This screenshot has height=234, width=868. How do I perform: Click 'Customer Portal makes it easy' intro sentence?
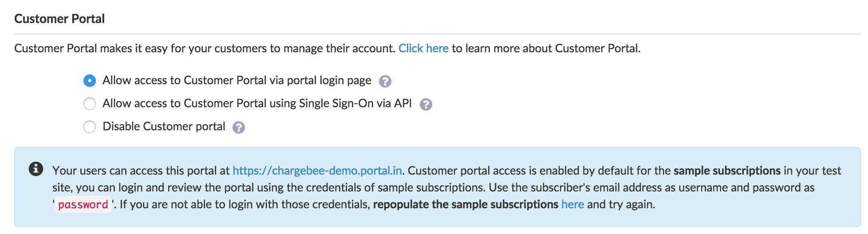coord(204,48)
